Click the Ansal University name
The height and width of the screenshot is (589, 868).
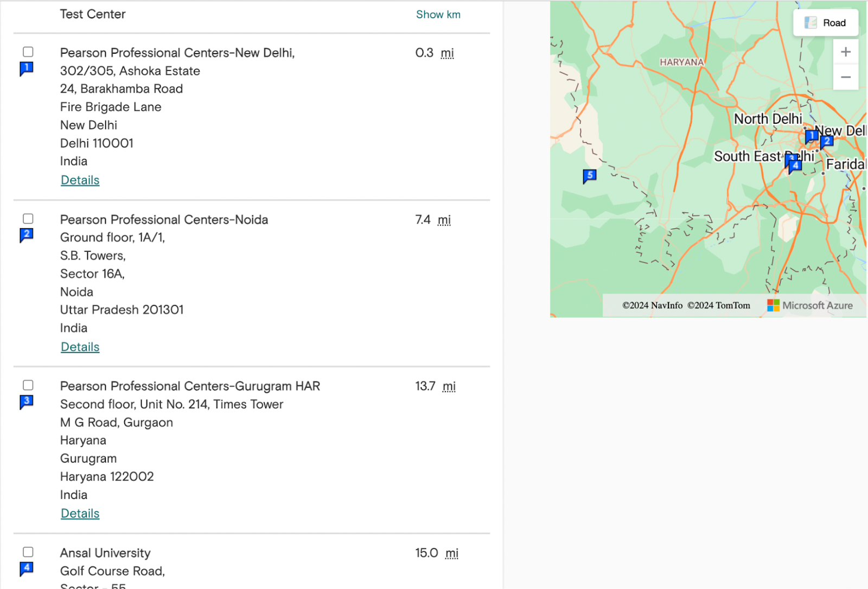106,553
